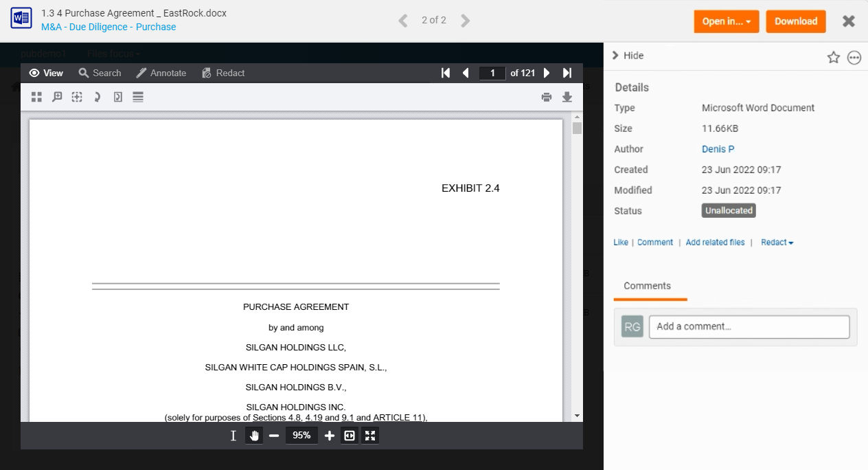Toggle fit-to-width view button
This screenshot has height=470, width=868.
[350, 435]
